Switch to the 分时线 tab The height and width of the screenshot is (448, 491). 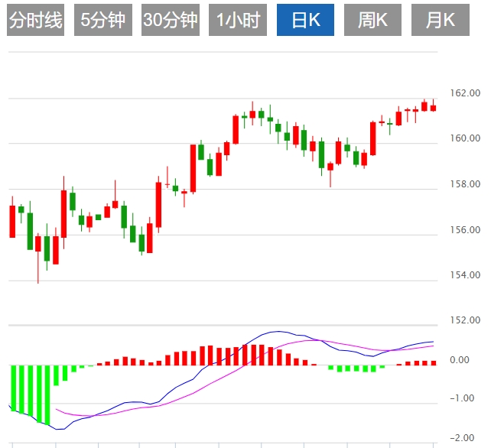[x=35, y=20]
